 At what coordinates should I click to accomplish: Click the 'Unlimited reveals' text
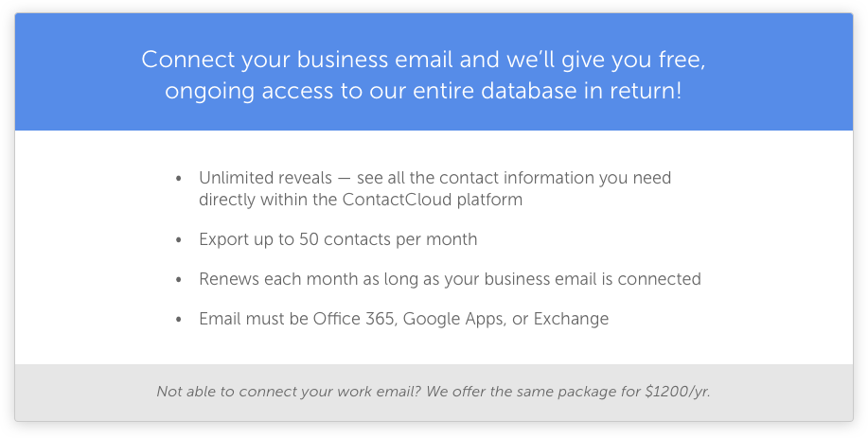point(265,178)
